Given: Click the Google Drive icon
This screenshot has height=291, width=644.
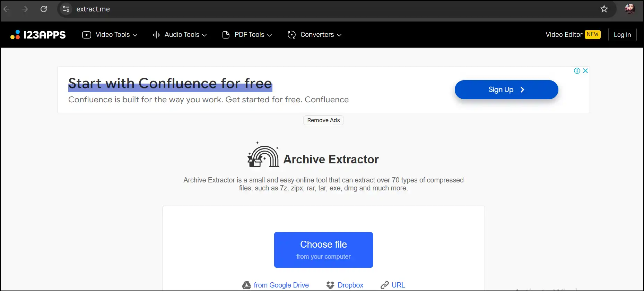Looking at the screenshot, I should coord(246,285).
